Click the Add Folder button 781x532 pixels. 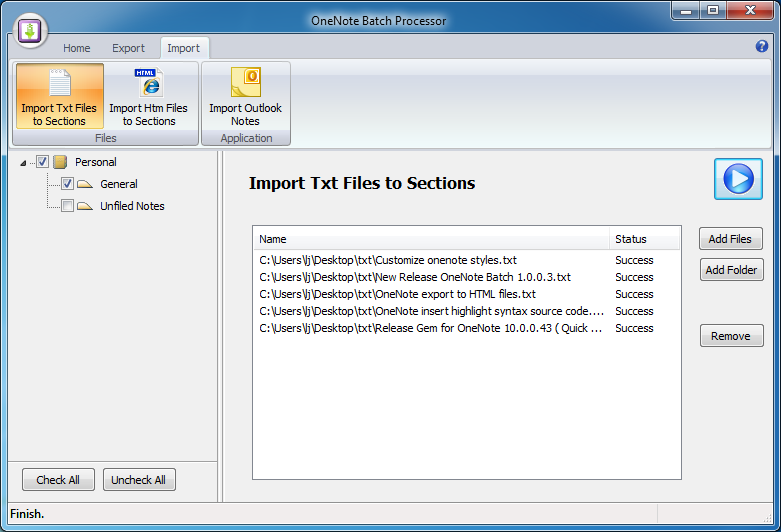pyautogui.click(x=731, y=270)
